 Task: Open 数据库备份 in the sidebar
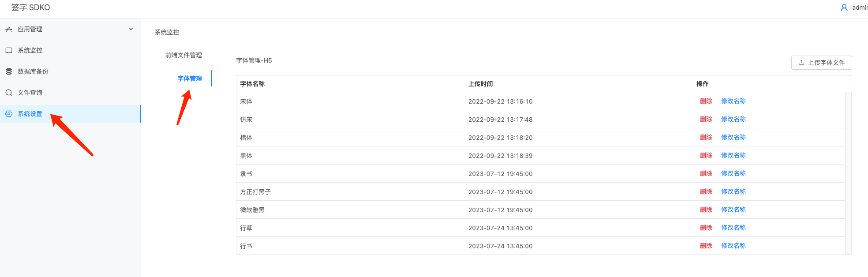tap(33, 71)
